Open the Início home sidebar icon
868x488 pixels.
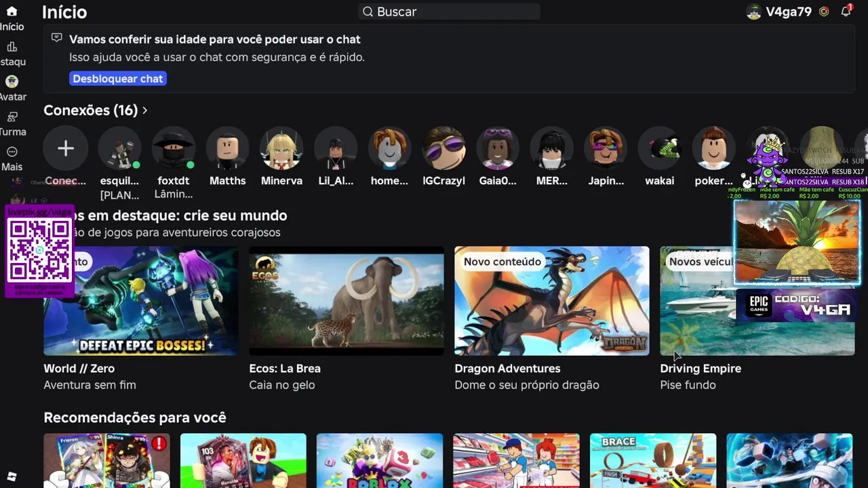pyautogui.click(x=12, y=12)
